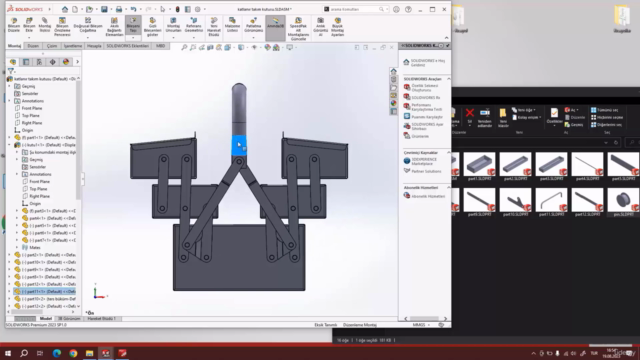Open the dropdown arrow under Bileşeni Taşı

pos(133,38)
